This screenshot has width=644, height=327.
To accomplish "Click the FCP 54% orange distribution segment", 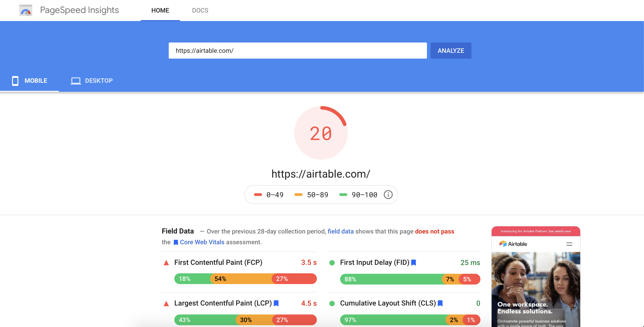I will pos(241,279).
